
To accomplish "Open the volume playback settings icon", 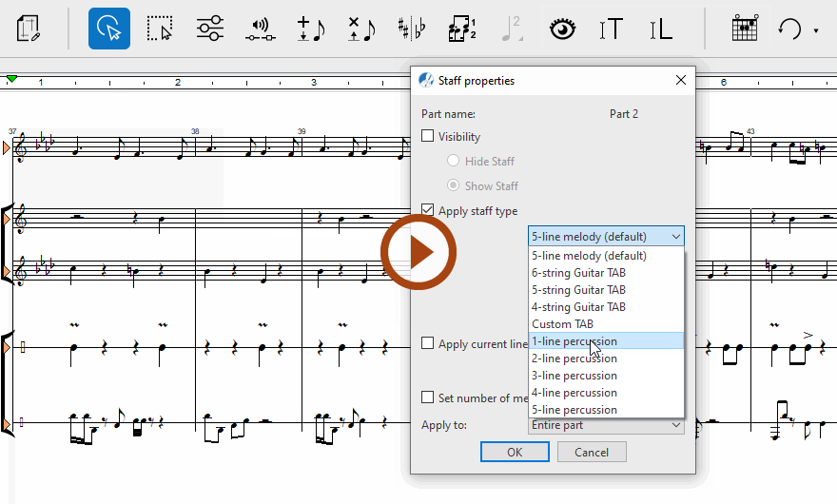I will (x=261, y=29).
